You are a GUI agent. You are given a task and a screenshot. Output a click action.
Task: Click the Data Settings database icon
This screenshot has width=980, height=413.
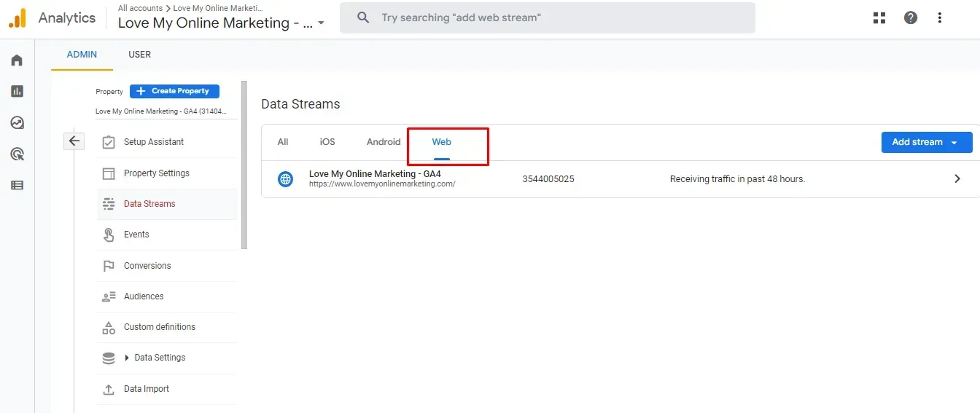(109, 358)
